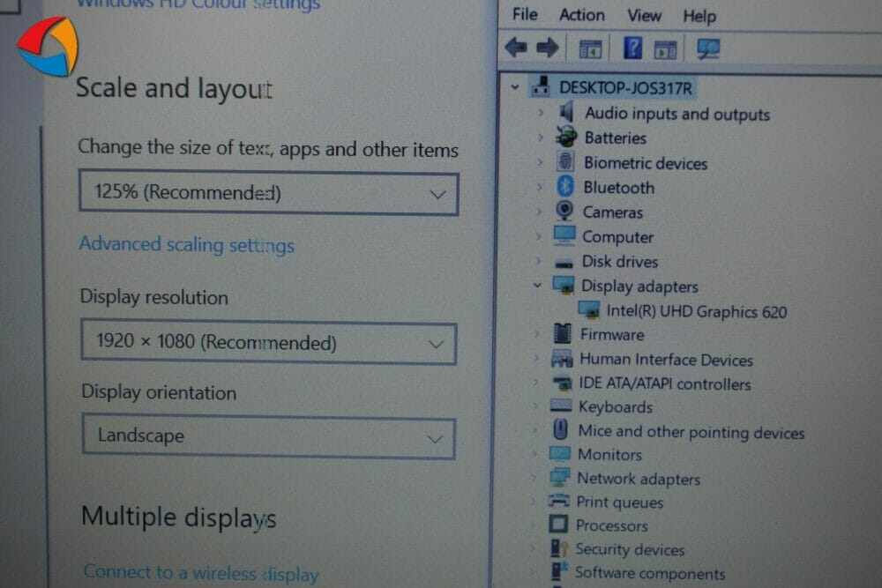The image size is (882, 588).
Task: Select the Keyboards row text
Action: tap(616, 406)
